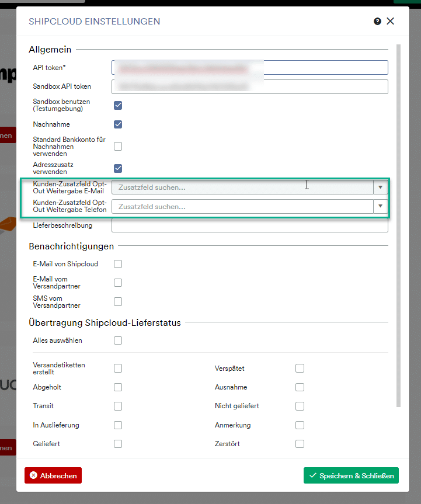Check the Transit status box

118,406
